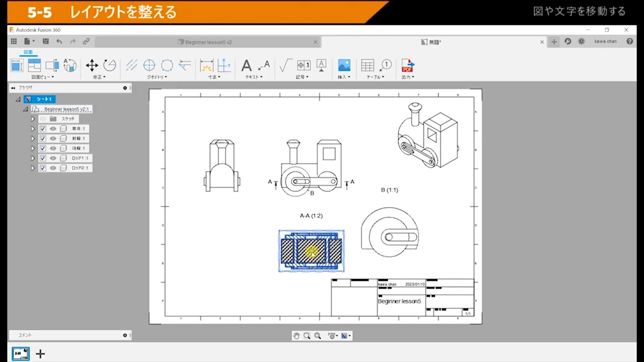
Task: Select the Projected View tool
Action: tap(34, 65)
